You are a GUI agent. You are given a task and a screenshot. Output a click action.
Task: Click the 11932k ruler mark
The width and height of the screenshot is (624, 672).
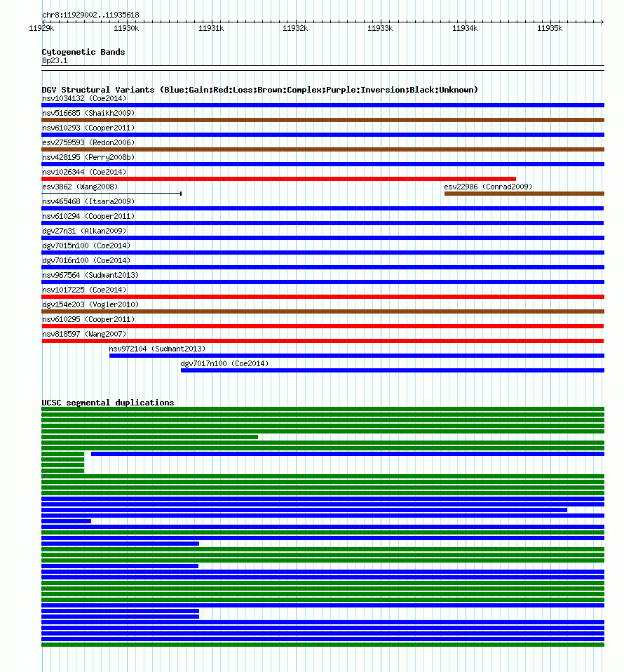[x=295, y=28]
